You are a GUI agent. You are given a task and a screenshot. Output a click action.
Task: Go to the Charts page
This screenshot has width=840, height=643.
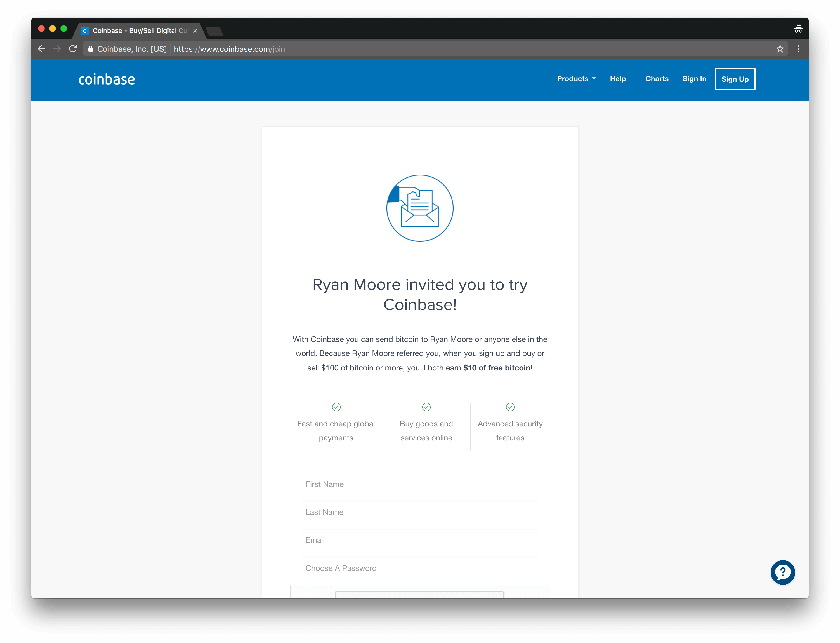[x=657, y=79]
